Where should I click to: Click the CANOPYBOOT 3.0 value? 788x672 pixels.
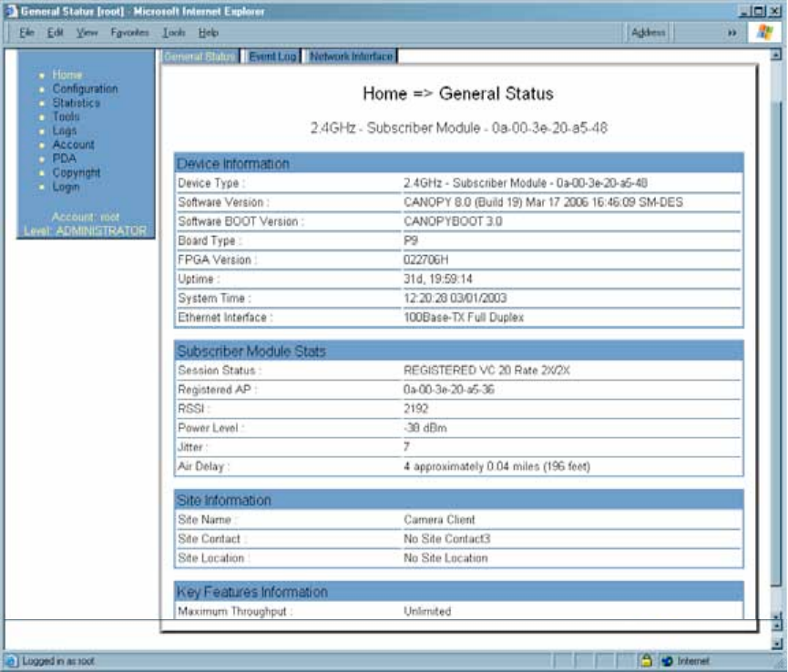(453, 221)
